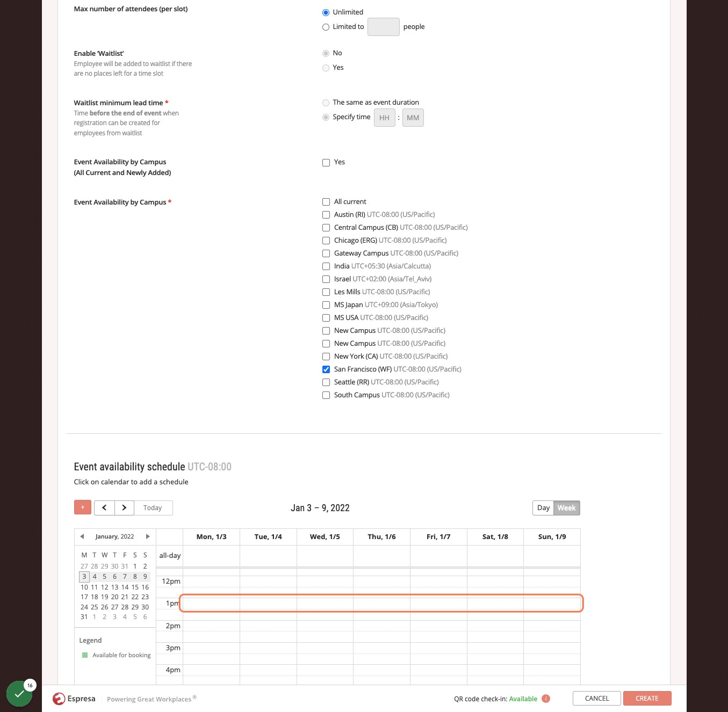Go to previous week with left chevron
The width and height of the screenshot is (728, 712).
point(104,507)
